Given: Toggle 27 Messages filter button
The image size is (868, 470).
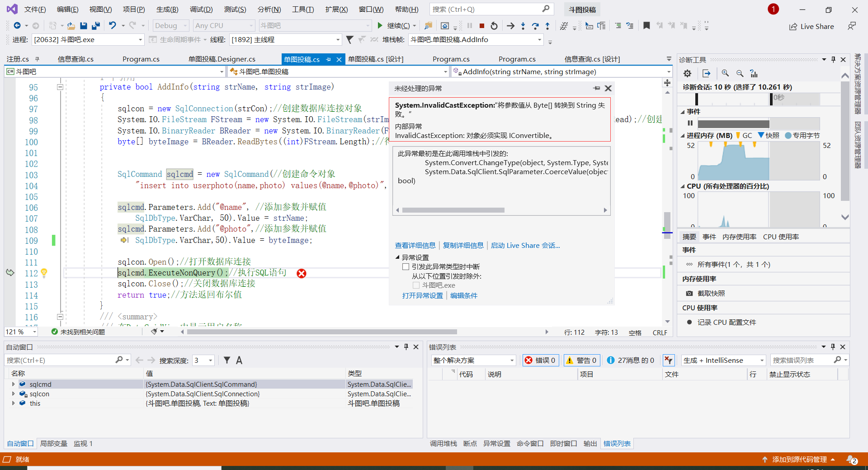Looking at the screenshot, I should coord(631,360).
